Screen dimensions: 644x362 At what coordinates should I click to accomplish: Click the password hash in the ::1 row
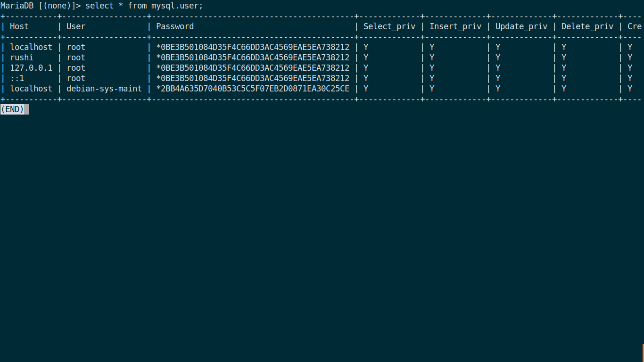[253, 78]
